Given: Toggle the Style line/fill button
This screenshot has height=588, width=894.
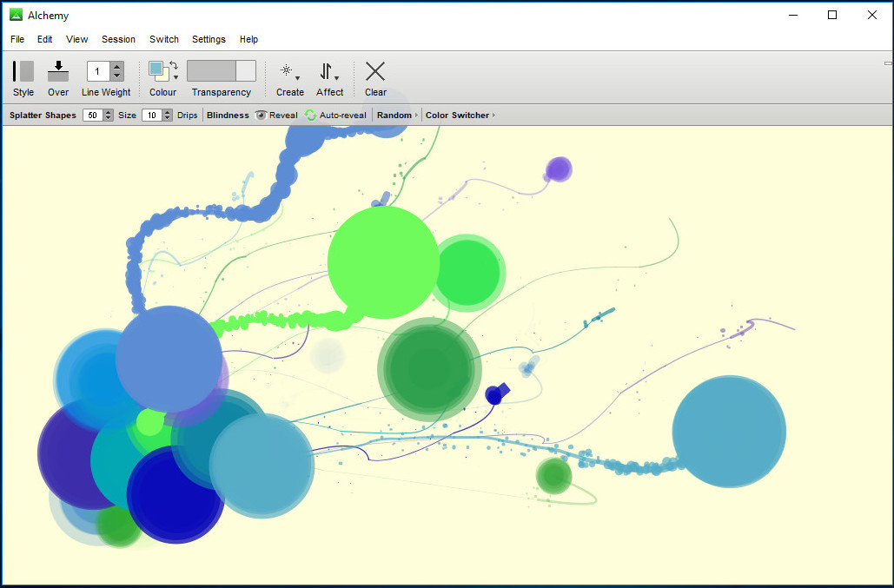Looking at the screenshot, I should [23, 71].
